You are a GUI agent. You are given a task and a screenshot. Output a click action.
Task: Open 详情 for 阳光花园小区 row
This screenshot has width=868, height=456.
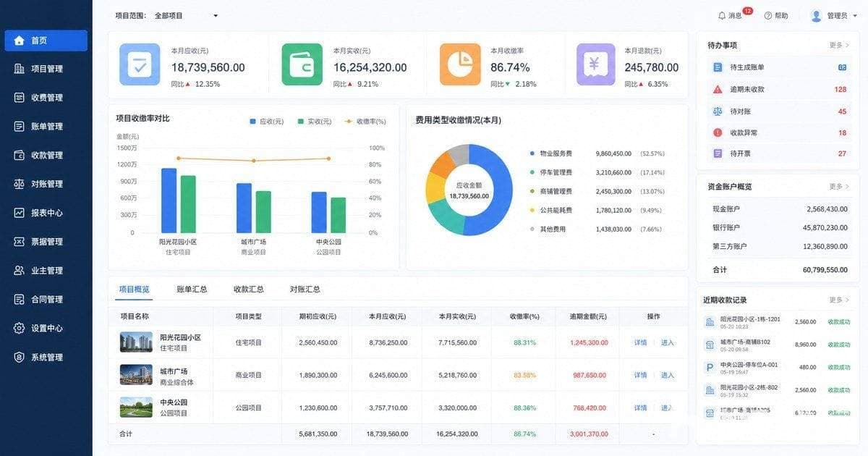click(x=640, y=342)
